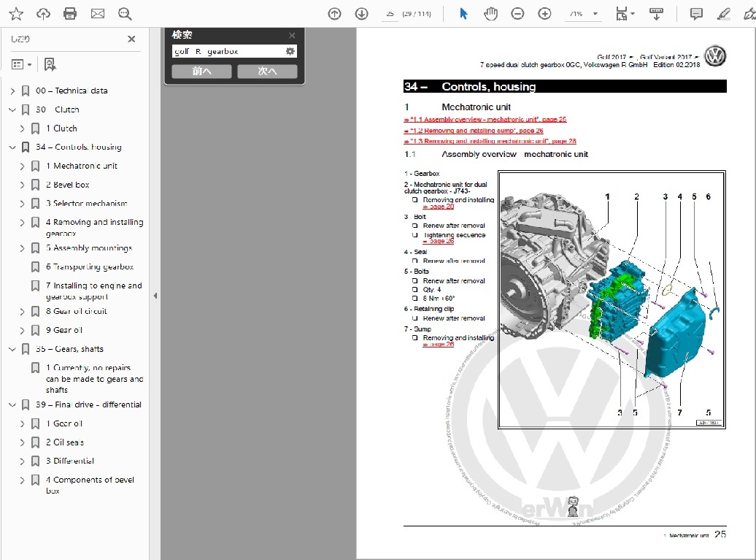Follow page link under Sump removing and installing
Screen dimensions: 756x560
tap(439, 345)
